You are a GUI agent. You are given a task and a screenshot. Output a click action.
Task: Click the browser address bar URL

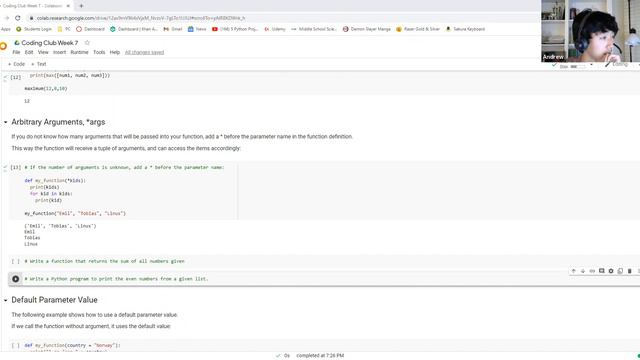pyautogui.click(x=141, y=18)
